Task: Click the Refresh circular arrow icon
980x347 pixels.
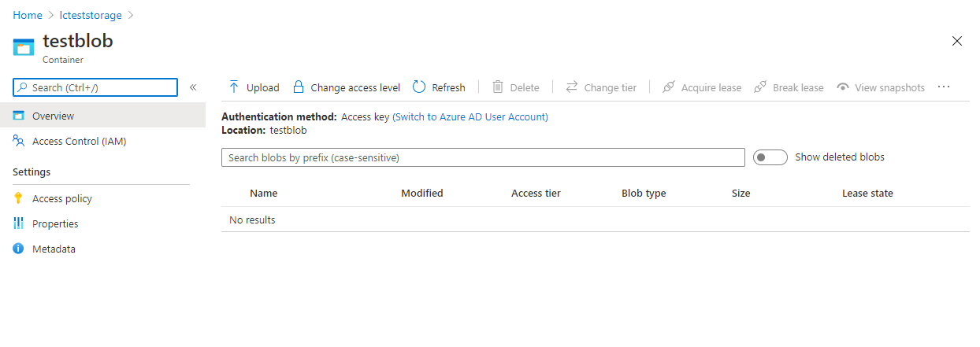Action: click(x=419, y=87)
